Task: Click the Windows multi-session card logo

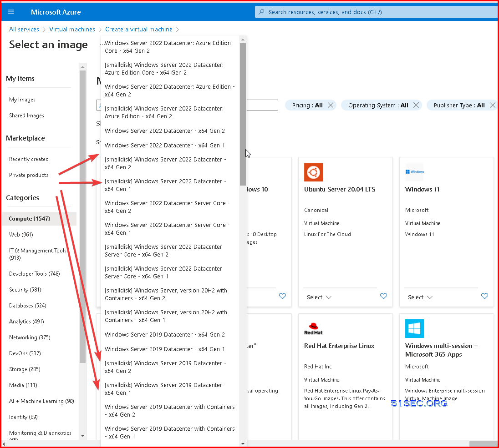Action: coord(414,328)
